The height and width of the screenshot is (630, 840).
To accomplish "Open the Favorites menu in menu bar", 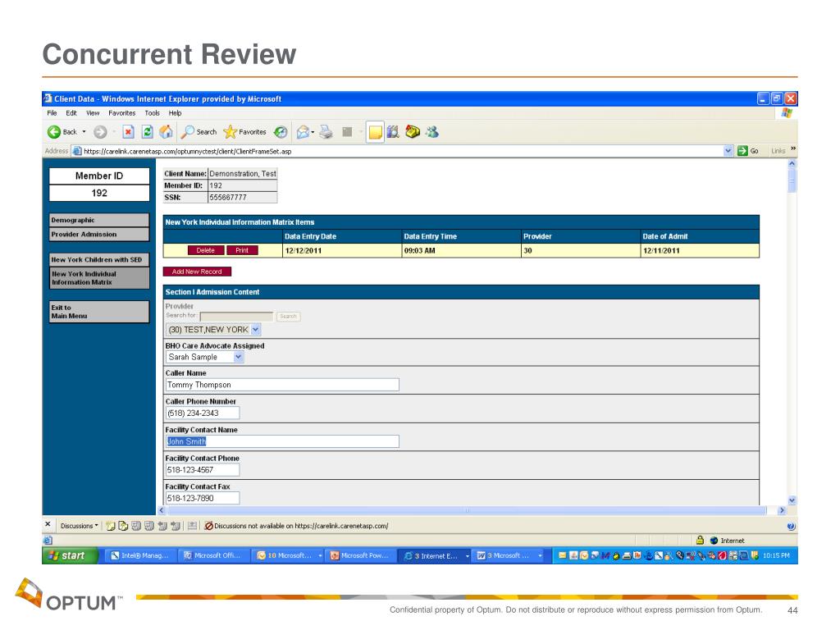I will (x=122, y=112).
